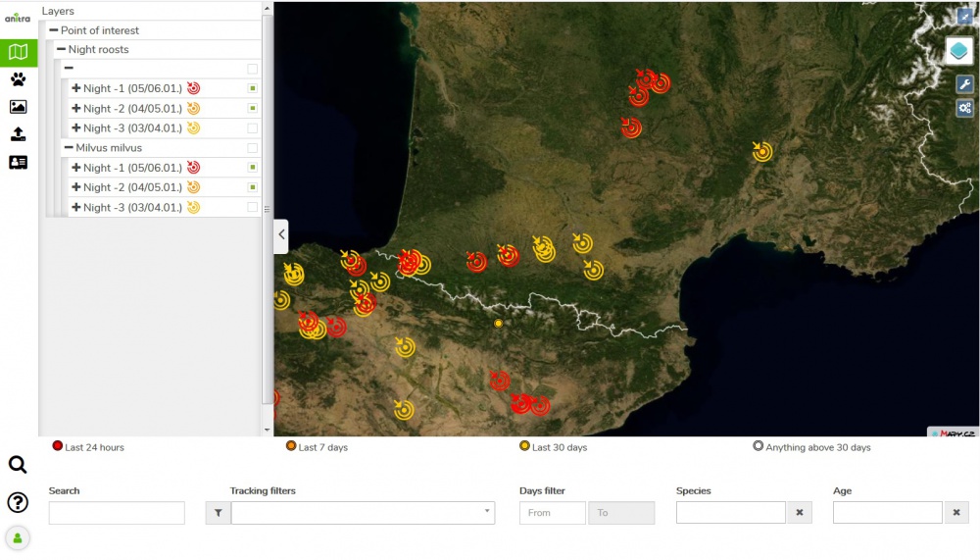Viewport: 980px width, 560px height.
Task: Open the map base layer switcher
Action: click(958, 51)
